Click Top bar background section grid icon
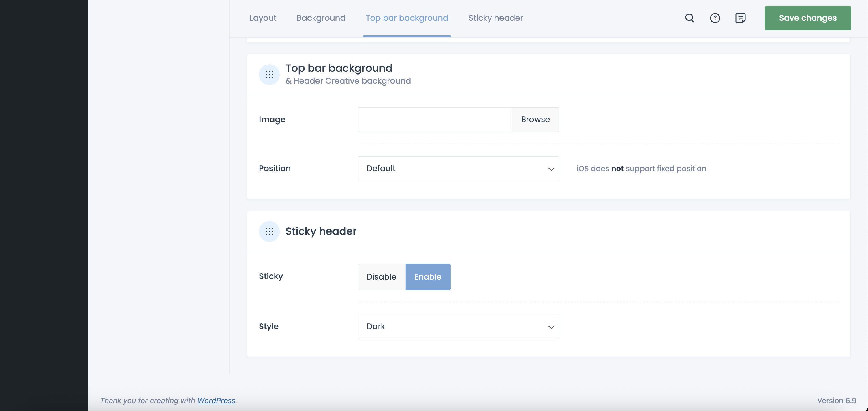868x411 pixels. pyautogui.click(x=269, y=74)
